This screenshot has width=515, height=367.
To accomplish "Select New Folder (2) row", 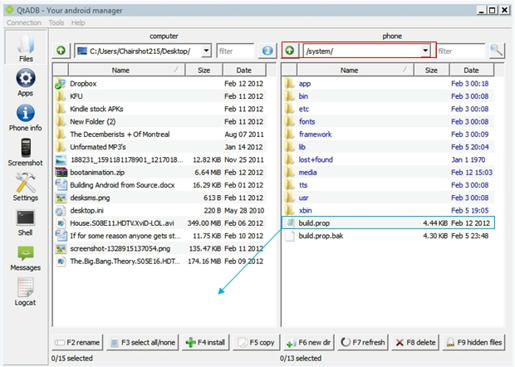I will [160, 122].
